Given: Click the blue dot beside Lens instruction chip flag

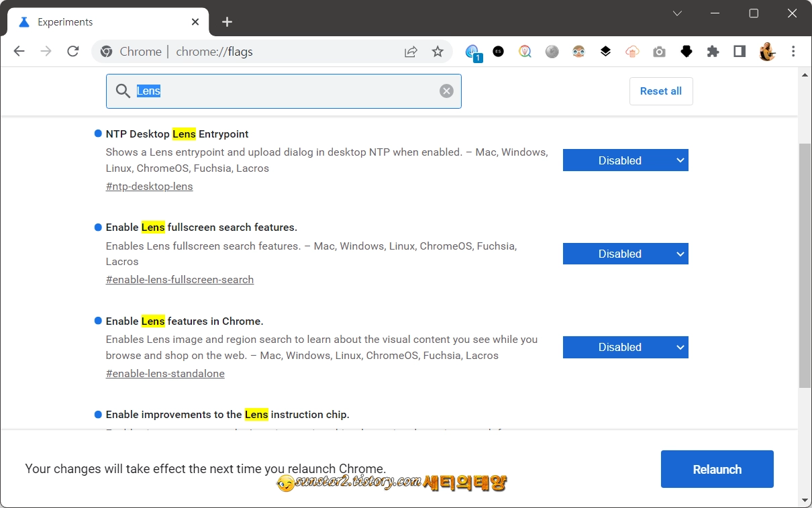Looking at the screenshot, I should click(x=98, y=414).
